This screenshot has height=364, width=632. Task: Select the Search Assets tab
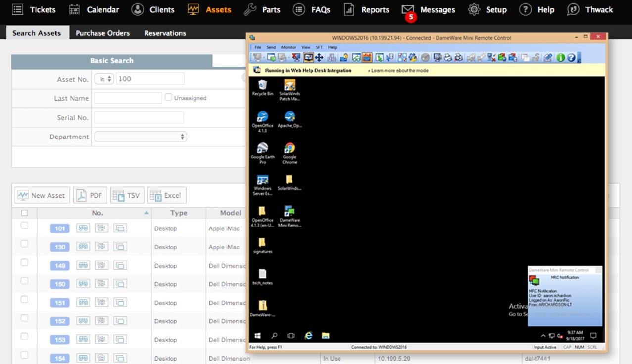tap(37, 33)
